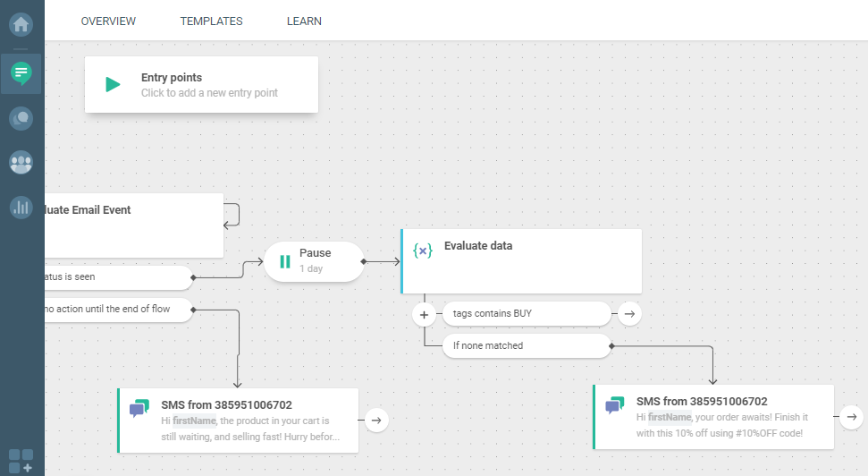The image size is (868, 476).
Task: Select the 'If none matched' branch
Action: click(x=526, y=345)
